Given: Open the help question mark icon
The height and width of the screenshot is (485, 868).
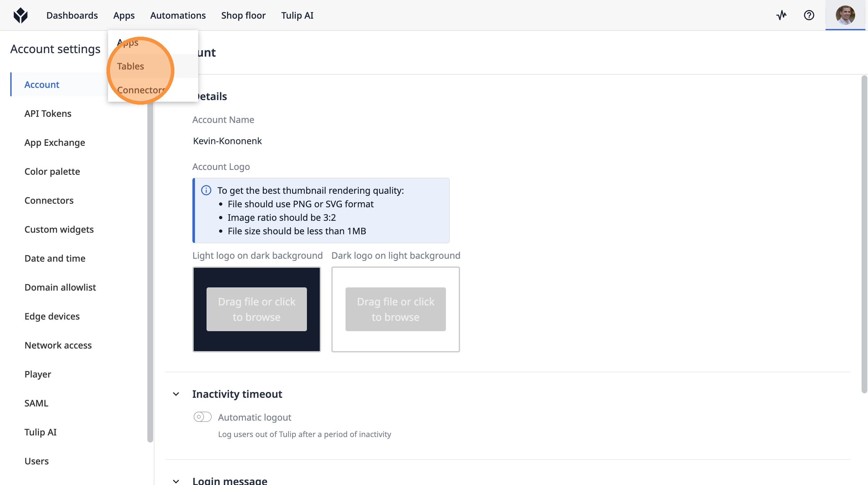Looking at the screenshot, I should (x=809, y=15).
